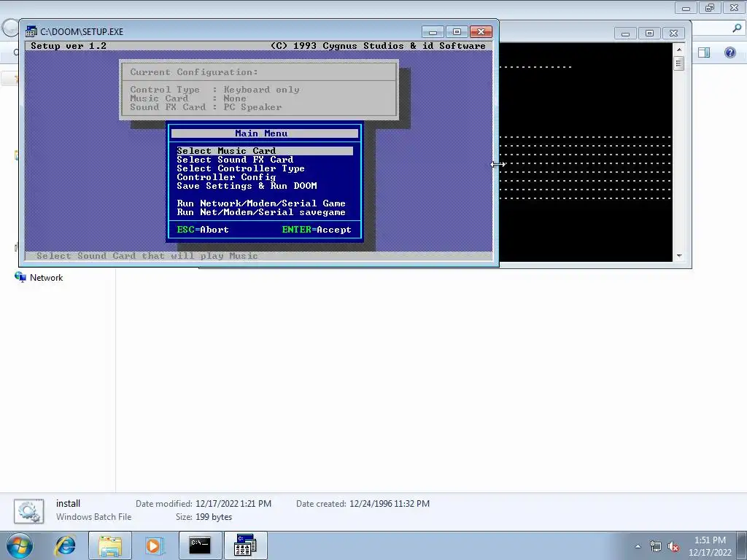This screenshot has width=747, height=560.
Task: Select Music Card menu entry
Action: pos(264,151)
